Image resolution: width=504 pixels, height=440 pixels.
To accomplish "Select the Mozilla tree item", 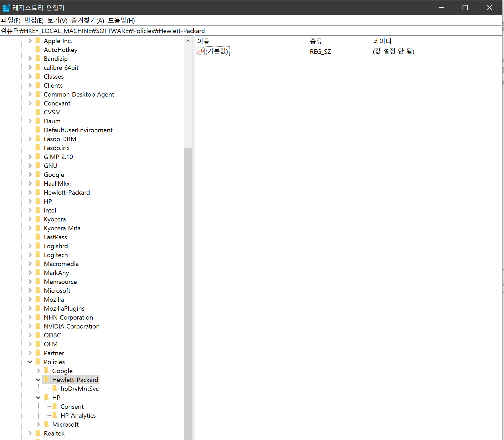I will [54, 299].
